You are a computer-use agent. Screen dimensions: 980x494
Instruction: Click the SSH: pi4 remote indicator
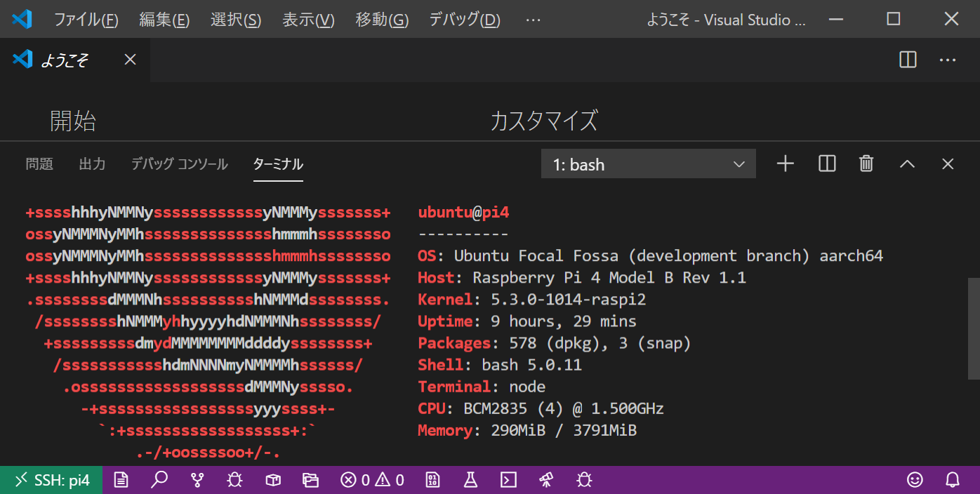51,480
